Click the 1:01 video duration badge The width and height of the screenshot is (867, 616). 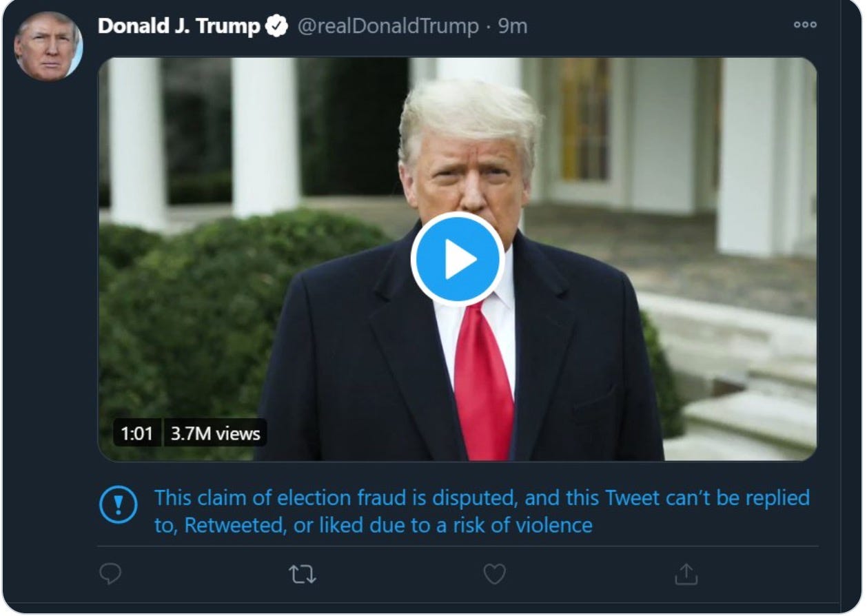(136, 433)
